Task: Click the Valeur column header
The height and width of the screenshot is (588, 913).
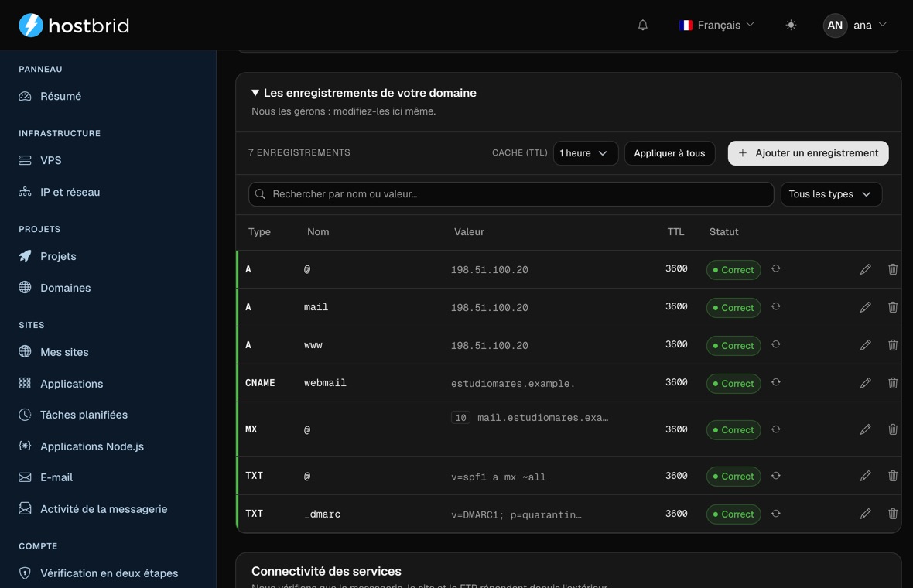Action: 469,231
